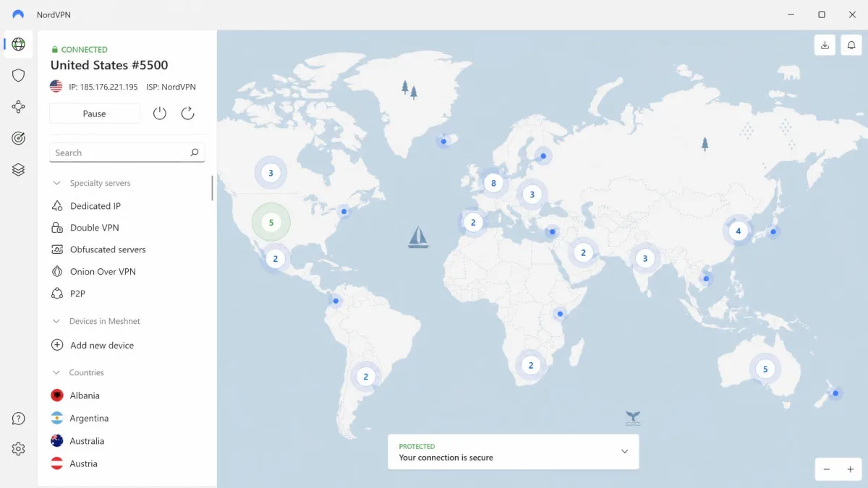Select Onion Over VPN entry
Screen dimensions: 868x488
click(x=127, y=272)
